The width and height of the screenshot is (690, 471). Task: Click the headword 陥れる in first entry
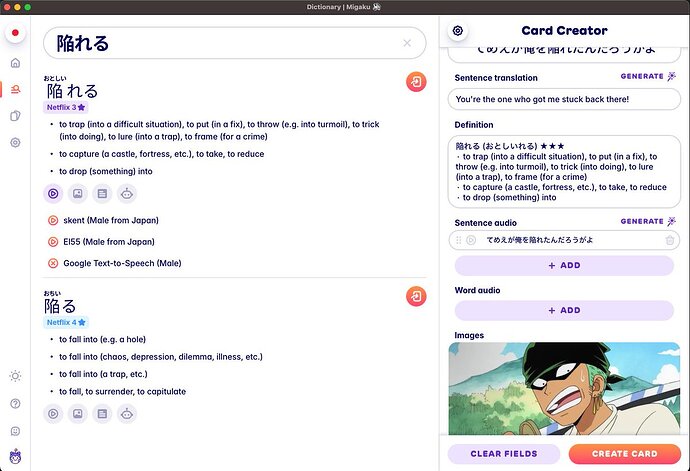(73, 91)
